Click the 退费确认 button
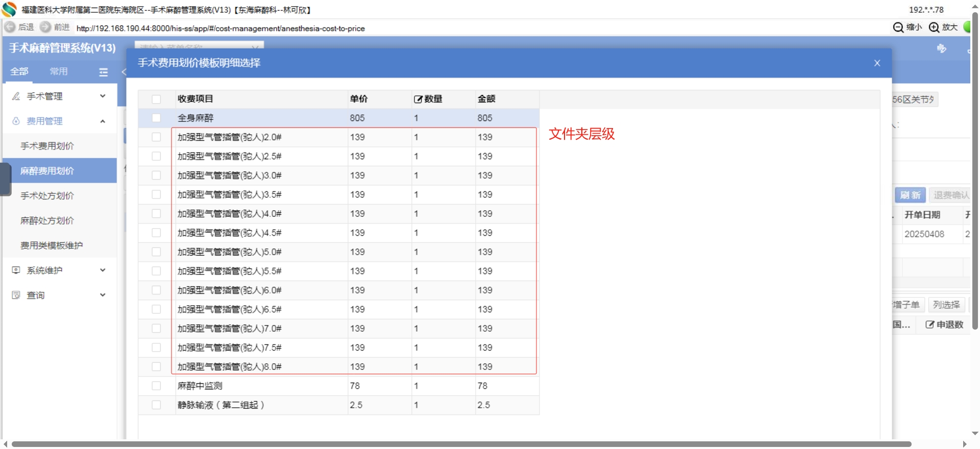Image resolution: width=980 pixels, height=449 pixels. tap(951, 195)
